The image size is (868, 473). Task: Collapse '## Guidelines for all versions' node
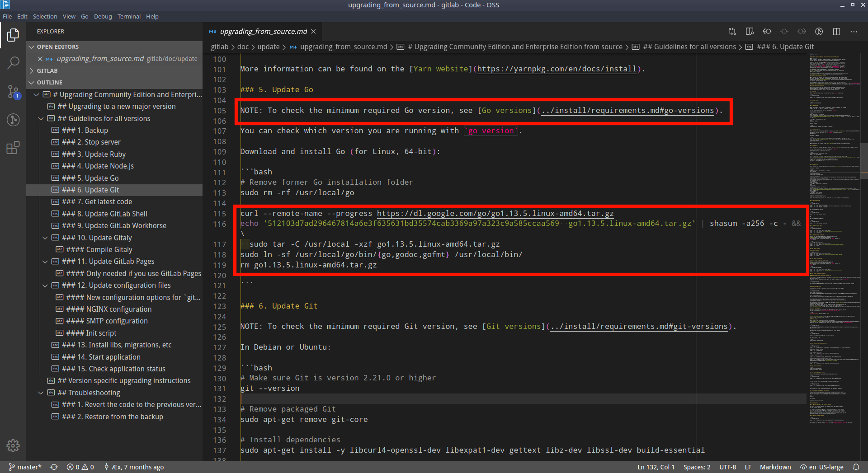point(41,119)
